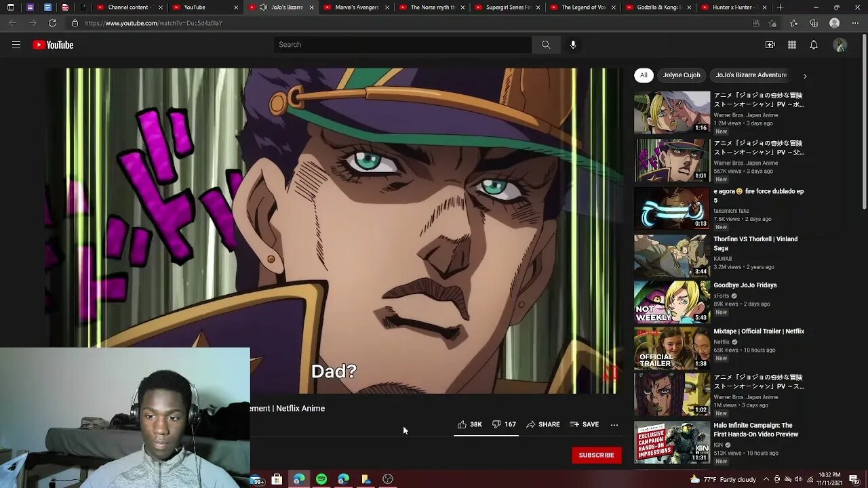Screen dimensions: 868x488
Task: Open the account avatar menu
Action: point(840,45)
